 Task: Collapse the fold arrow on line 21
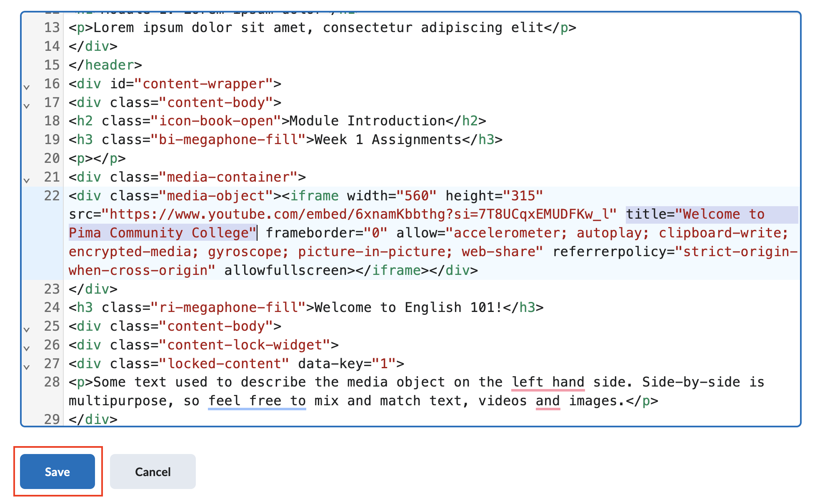27,180
